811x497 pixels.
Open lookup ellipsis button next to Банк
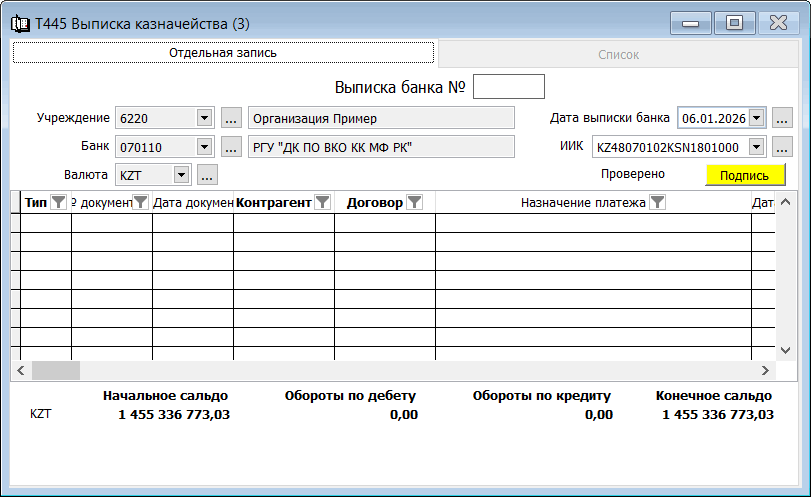pyautogui.click(x=231, y=147)
